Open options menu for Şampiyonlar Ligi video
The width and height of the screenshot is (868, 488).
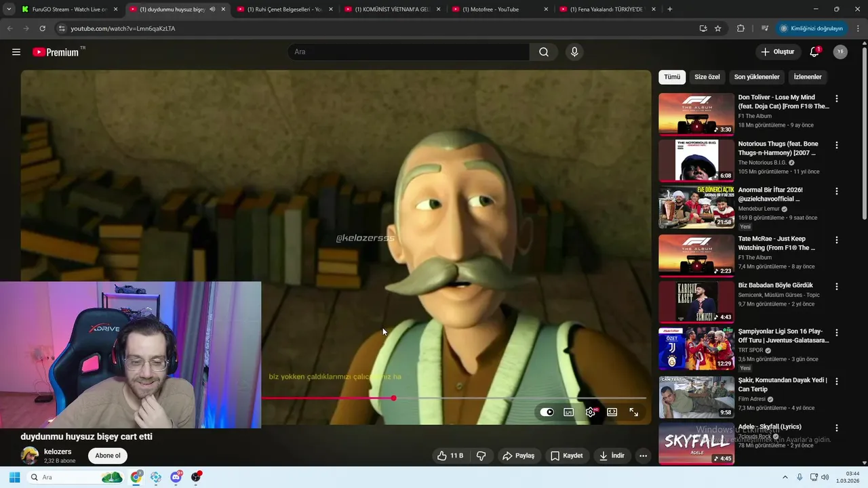click(x=836, y=333)
